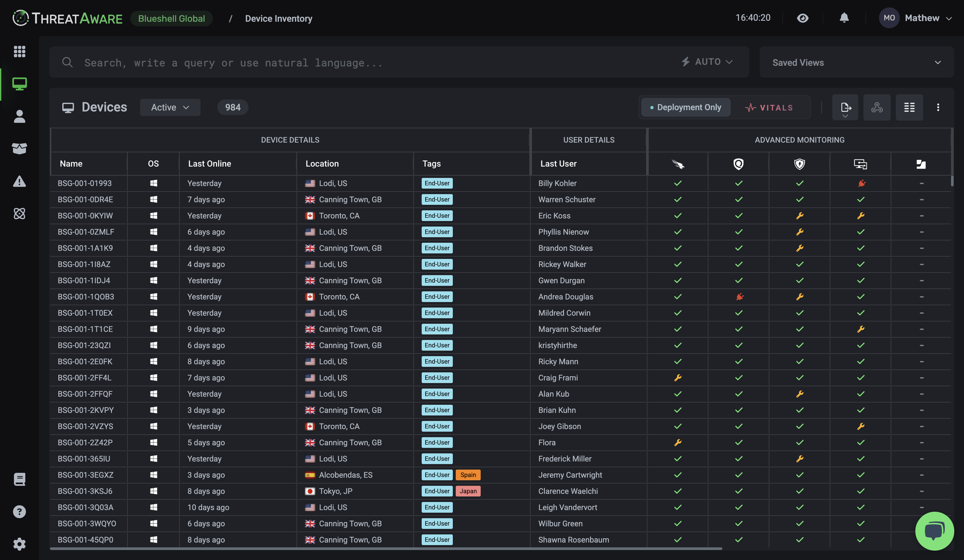
Task: Expand the Active status dropdown
Action: [170, 107]
